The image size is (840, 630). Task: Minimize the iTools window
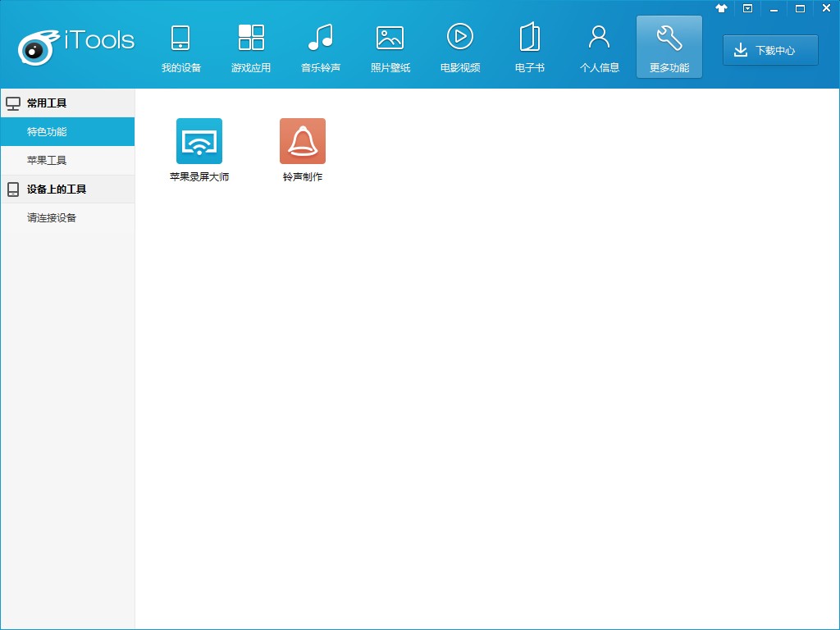coord(774,8)
